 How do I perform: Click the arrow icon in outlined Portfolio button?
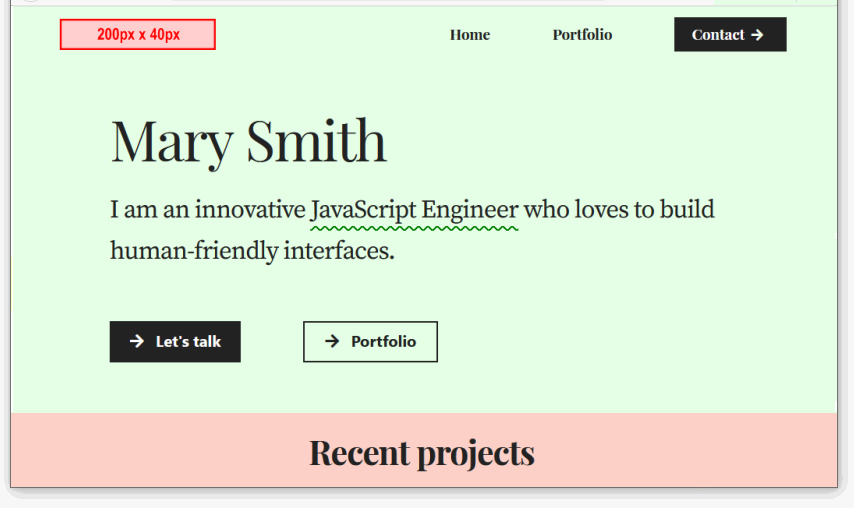point(332,341)
